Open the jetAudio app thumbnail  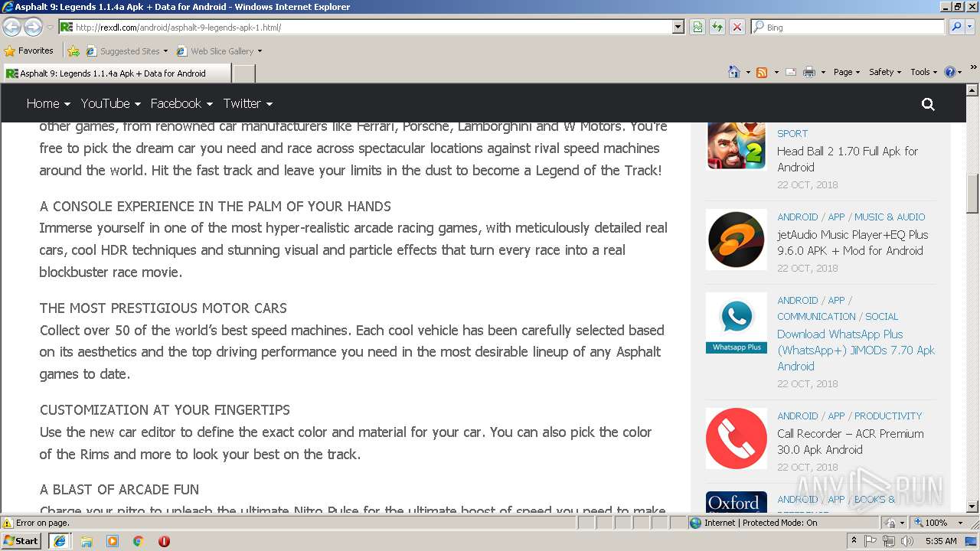pyautogui.click(x=736, y=240)
